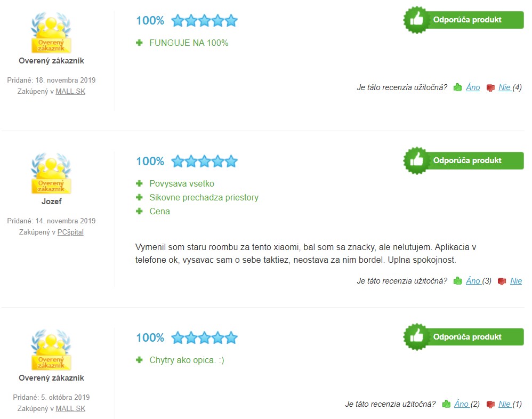The width and height of the screenshot is (532, 419).
Task: Open MALL.SK link in 5. októbra review
Action: 70,408
